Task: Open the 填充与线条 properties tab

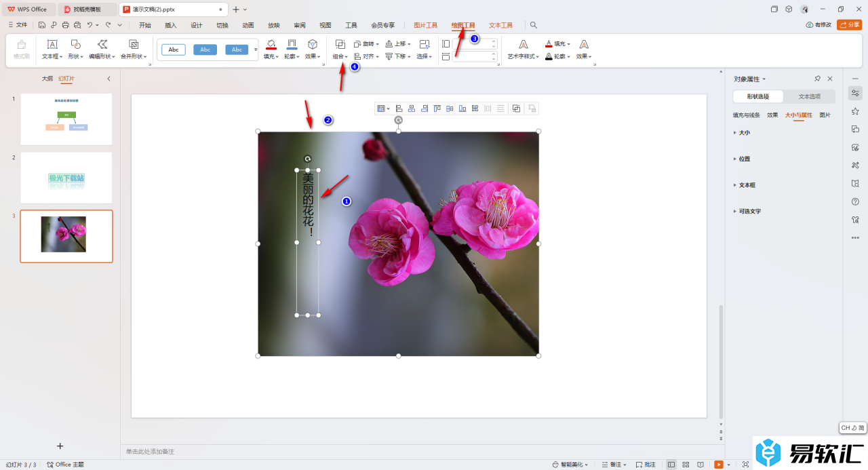Action: point(747,115)
